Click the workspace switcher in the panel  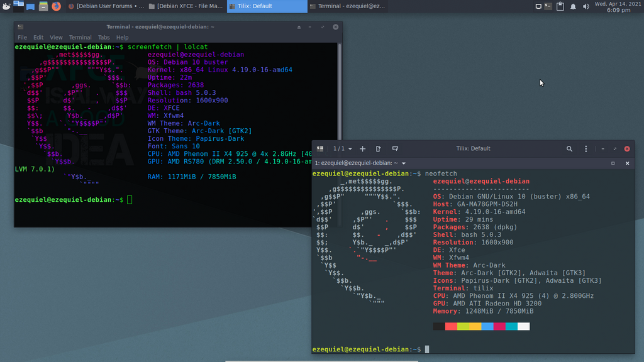pyautogui.click(x=18, y=6)
